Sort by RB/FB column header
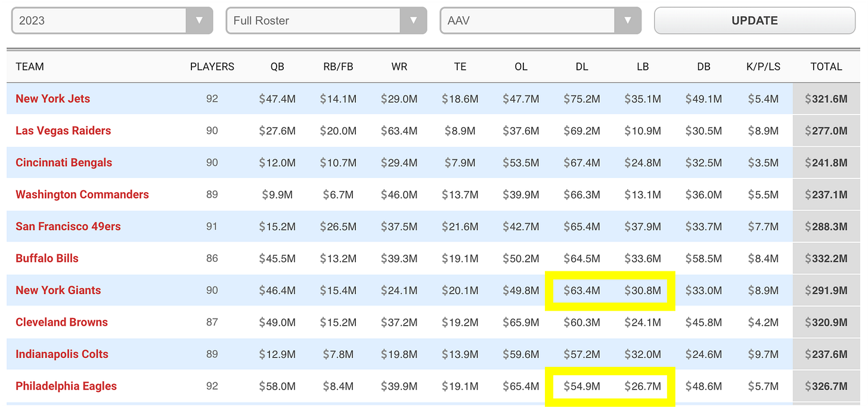868x408 pixels. tap(338, 67)
